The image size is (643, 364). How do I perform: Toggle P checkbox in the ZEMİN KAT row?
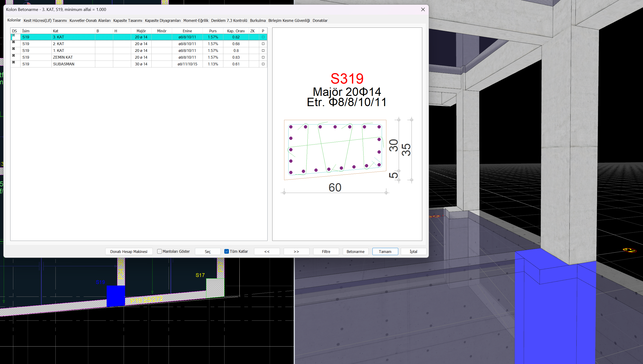click(263, 57)
